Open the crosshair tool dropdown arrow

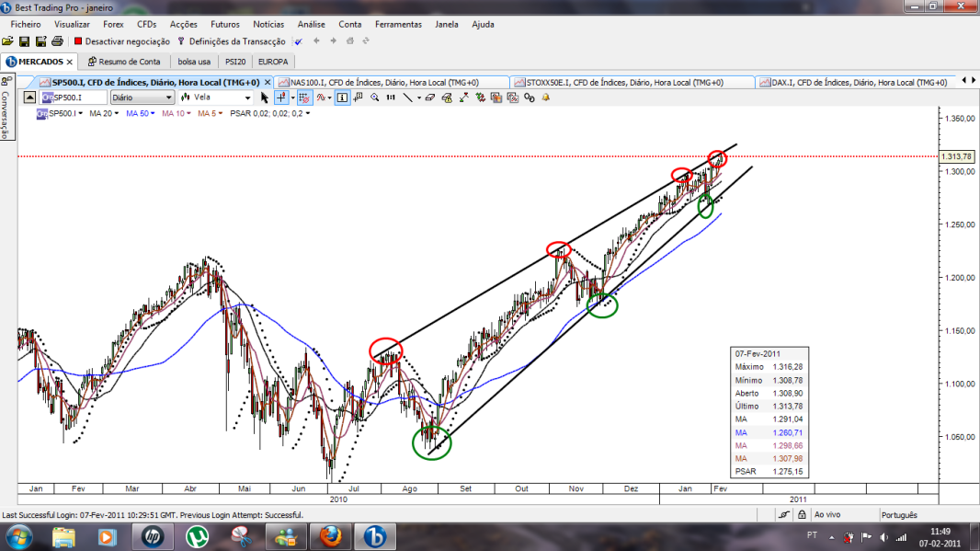pos(292,98)
